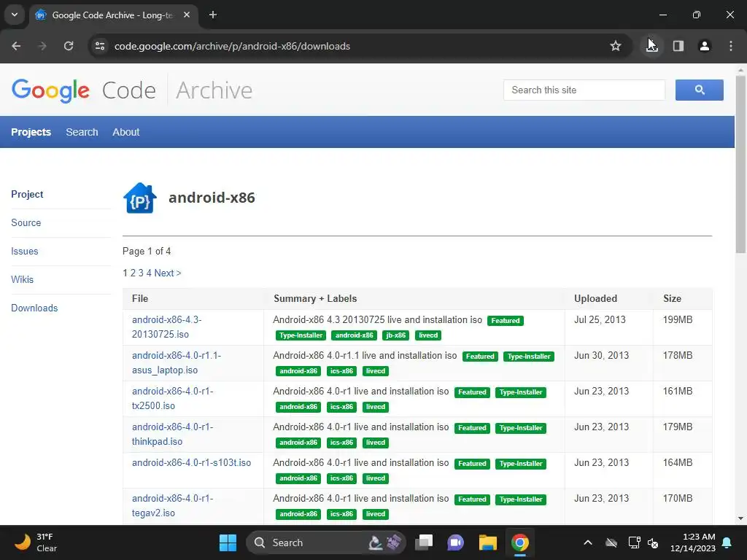Click ics-x86 label on tx2500 row

(341, 407)
